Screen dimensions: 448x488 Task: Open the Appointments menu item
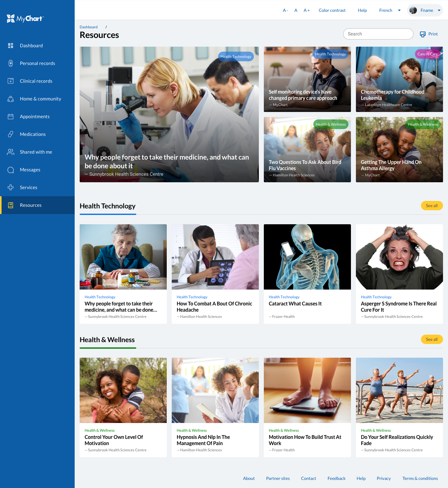(x=35, y=117)
